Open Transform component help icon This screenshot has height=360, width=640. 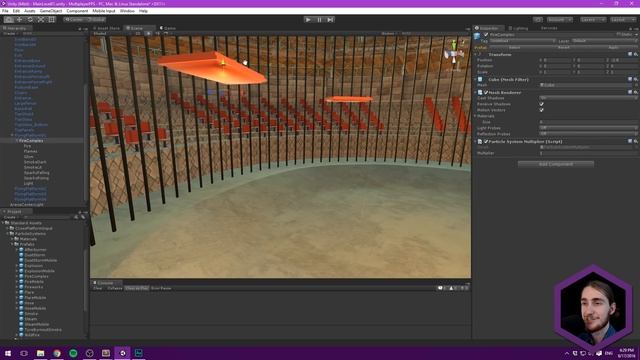[x=630, y=54]
